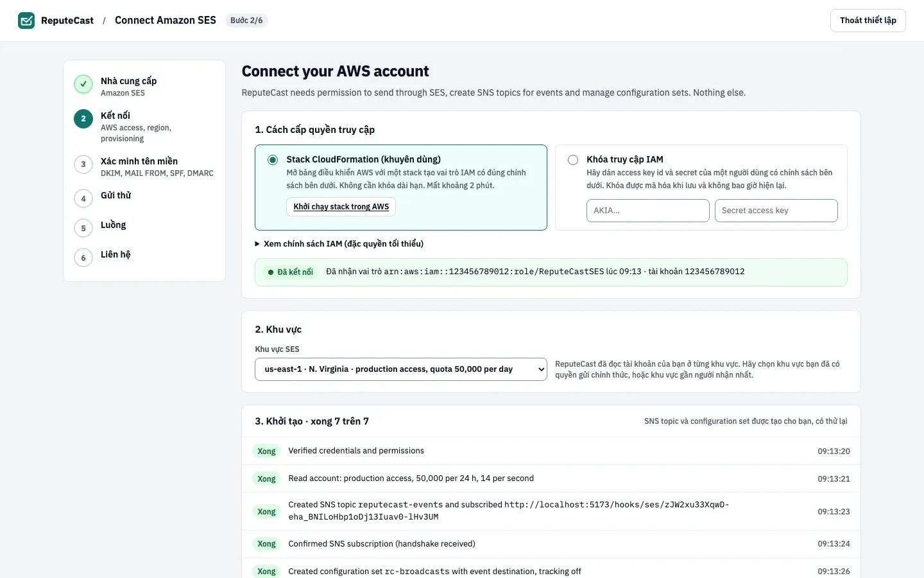The height and width of the screenshot is (578, 924).
Task: Go to Gửi thử step
Action: pyautogui.click(x=116, y=195)
